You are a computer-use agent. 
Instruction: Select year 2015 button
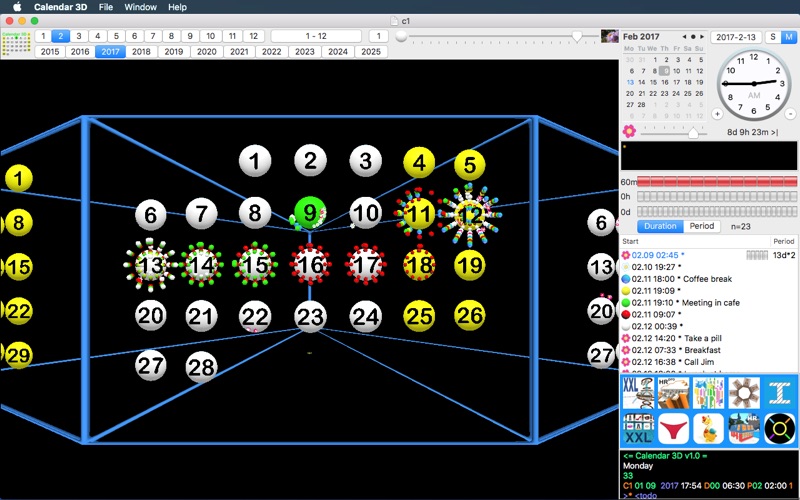tap(49, 52)
